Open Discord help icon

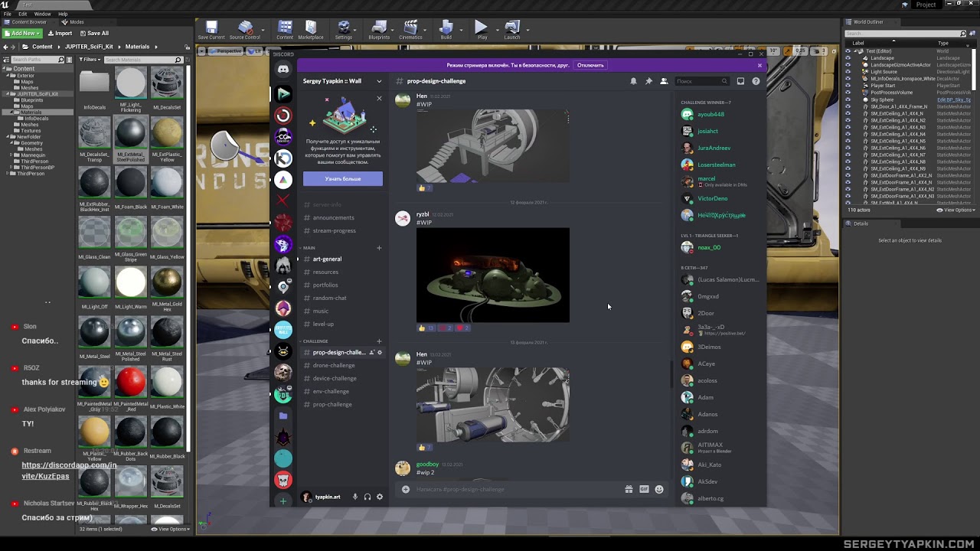click(x=756, y=81)
